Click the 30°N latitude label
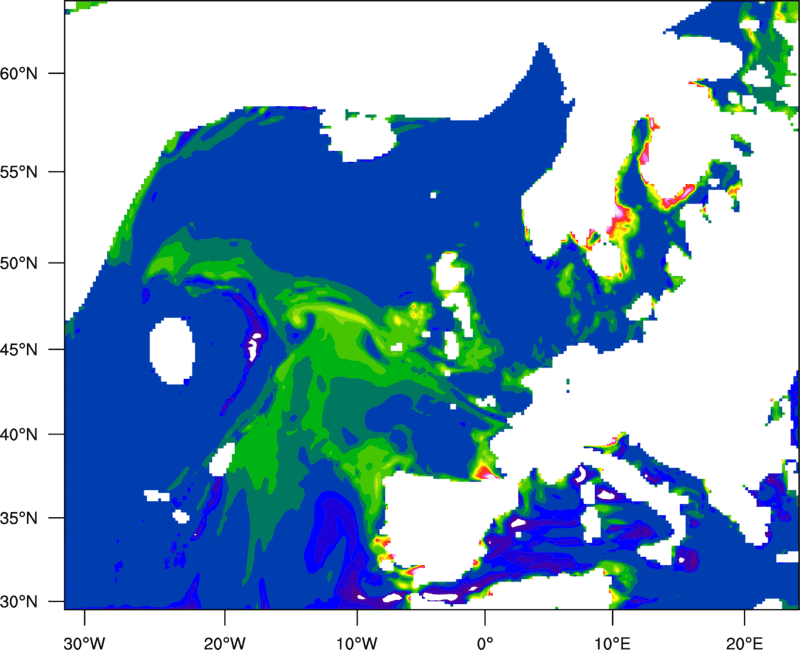This screenshot has height=650, width=800. 28,601
